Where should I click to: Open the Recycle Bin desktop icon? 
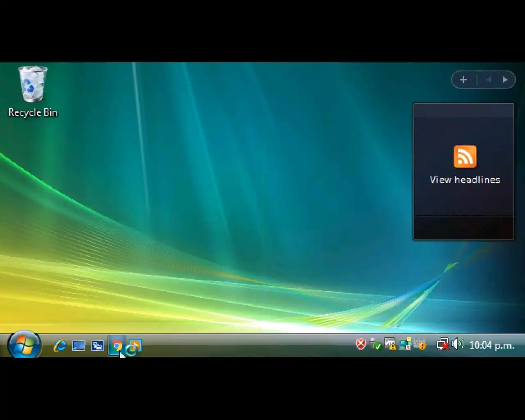click(32, 84)
